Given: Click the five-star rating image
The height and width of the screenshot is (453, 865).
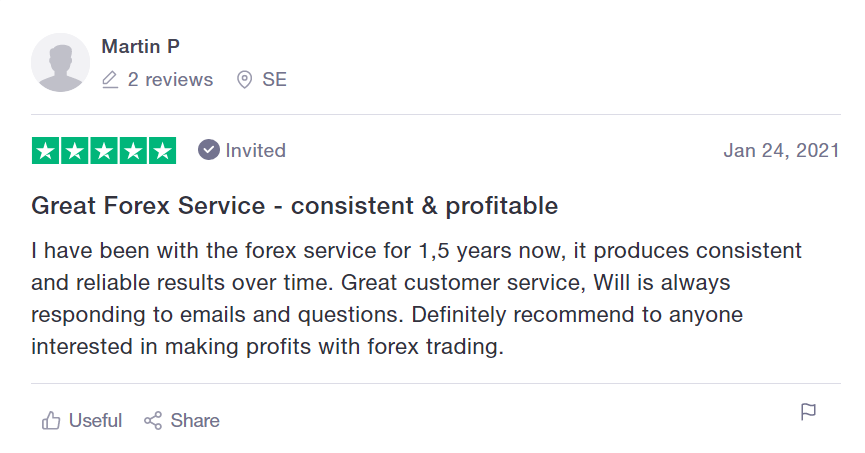Looking at the screenshot, I should point(104,151).
